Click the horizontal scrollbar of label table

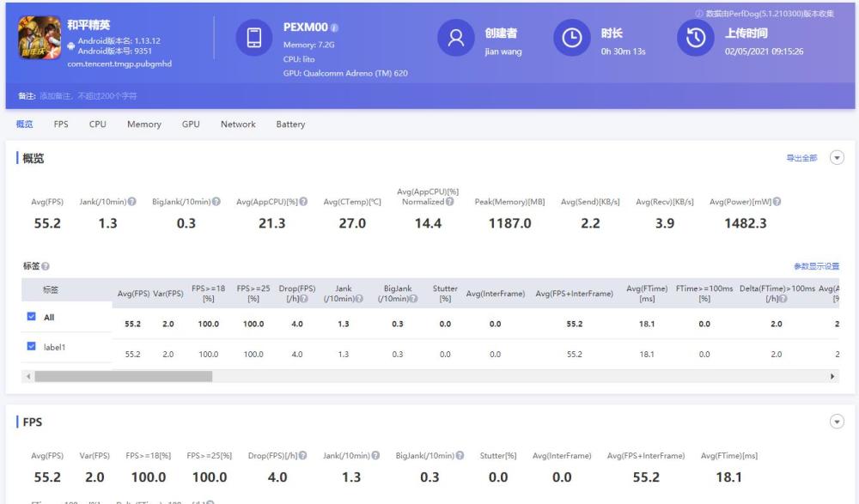123,377
